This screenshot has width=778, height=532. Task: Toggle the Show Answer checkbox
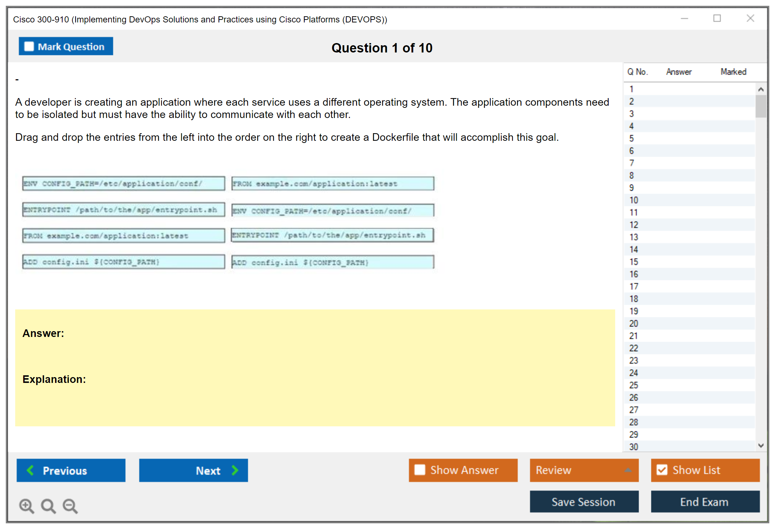click(420, 470)
